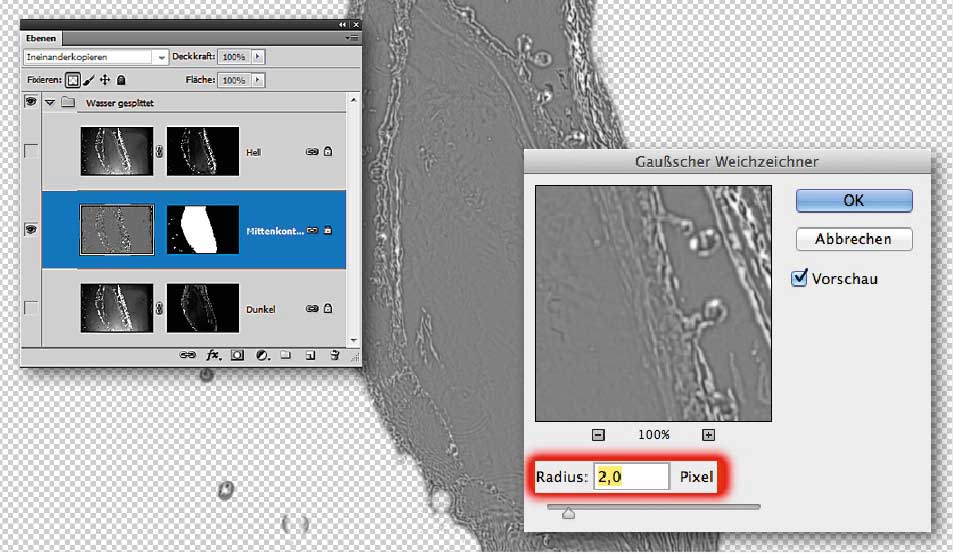Click the Deckkraft 100% field
Image resolution: width=953 pixels, height=553 pixels.
point(235,57)
